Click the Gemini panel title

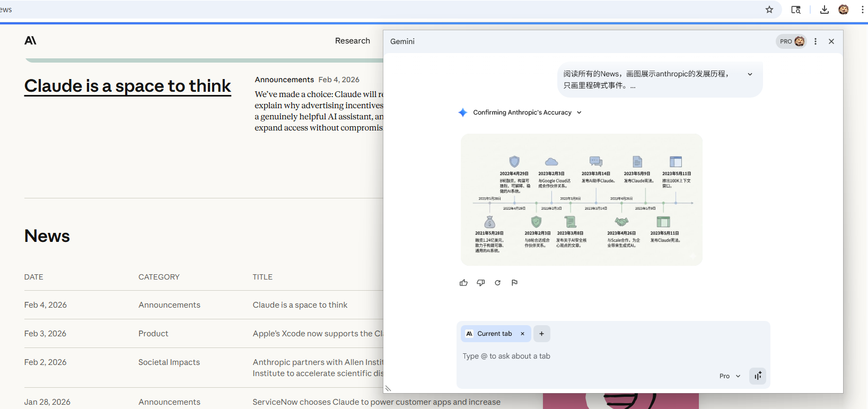coord(402,41)
